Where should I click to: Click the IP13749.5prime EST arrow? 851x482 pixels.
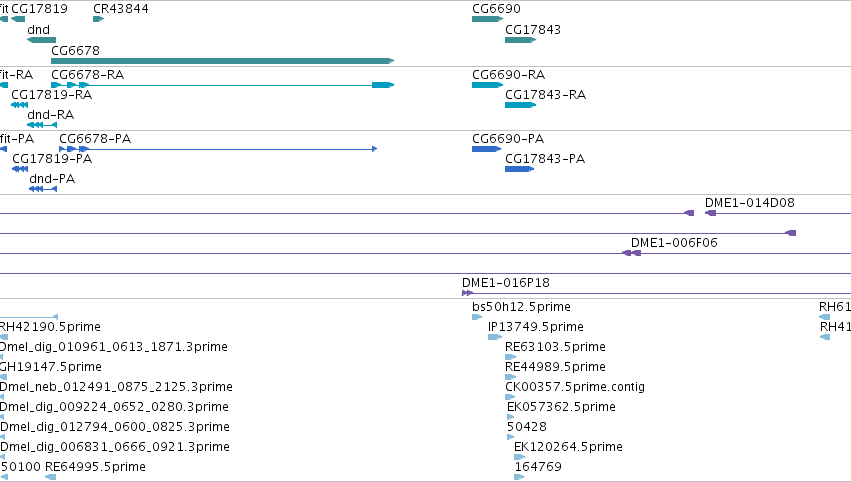(x=494, y=337)
